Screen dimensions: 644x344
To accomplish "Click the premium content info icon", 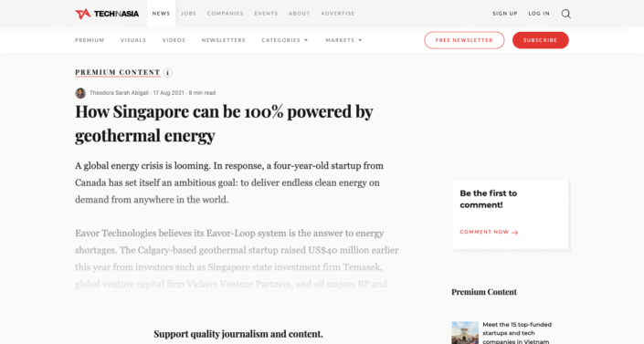I will point(167,73).
